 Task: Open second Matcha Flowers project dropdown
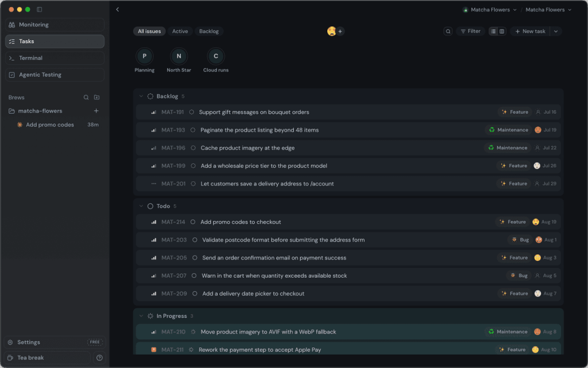548,10
